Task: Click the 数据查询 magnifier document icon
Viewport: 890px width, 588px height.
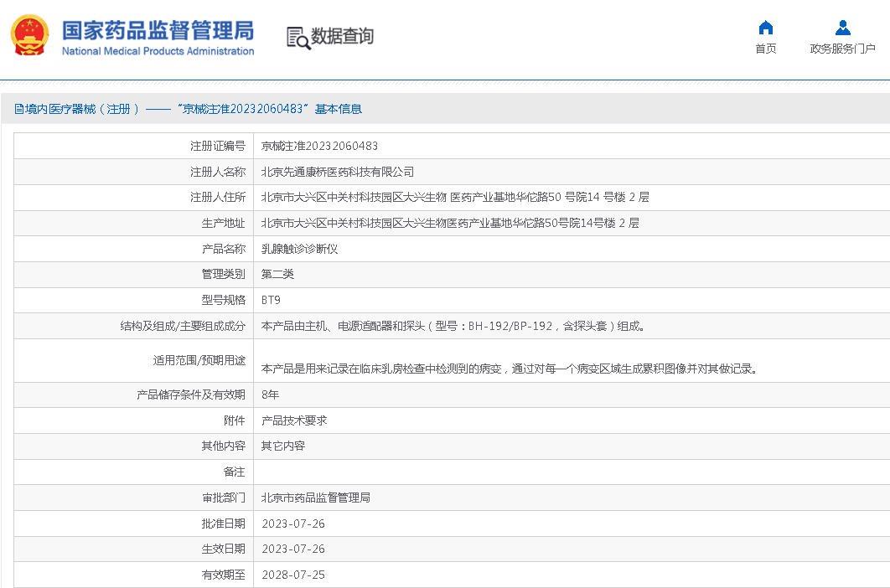Action: point(298,38)
